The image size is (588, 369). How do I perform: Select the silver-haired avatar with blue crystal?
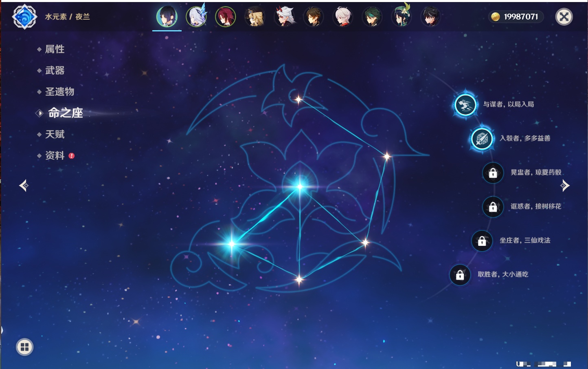(x=196, y=17)
